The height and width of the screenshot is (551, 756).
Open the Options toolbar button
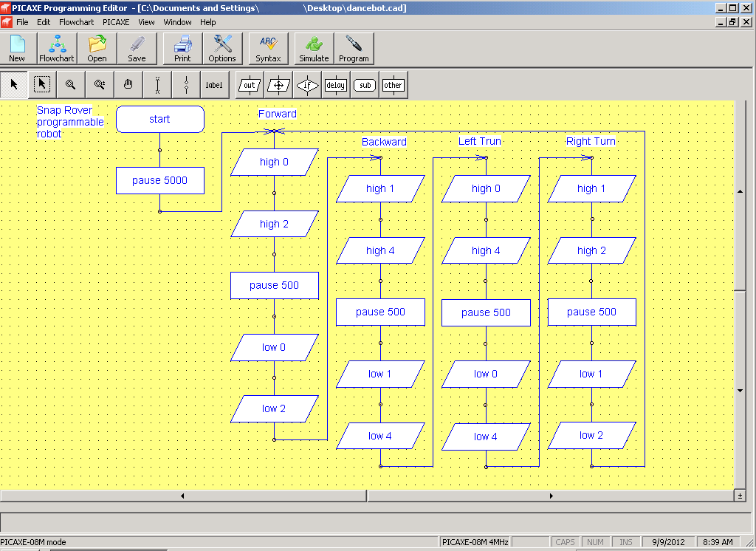(222, 49)
